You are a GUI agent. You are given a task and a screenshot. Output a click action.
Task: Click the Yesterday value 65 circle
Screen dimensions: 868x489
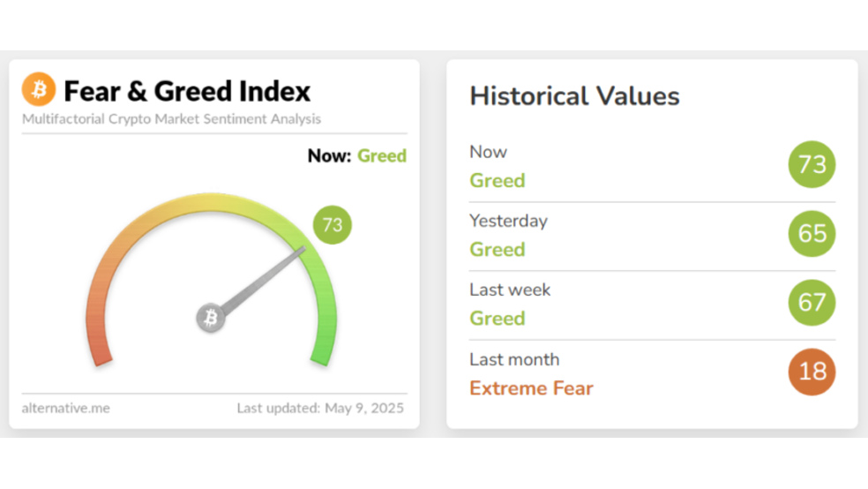[x=812, y=234]
